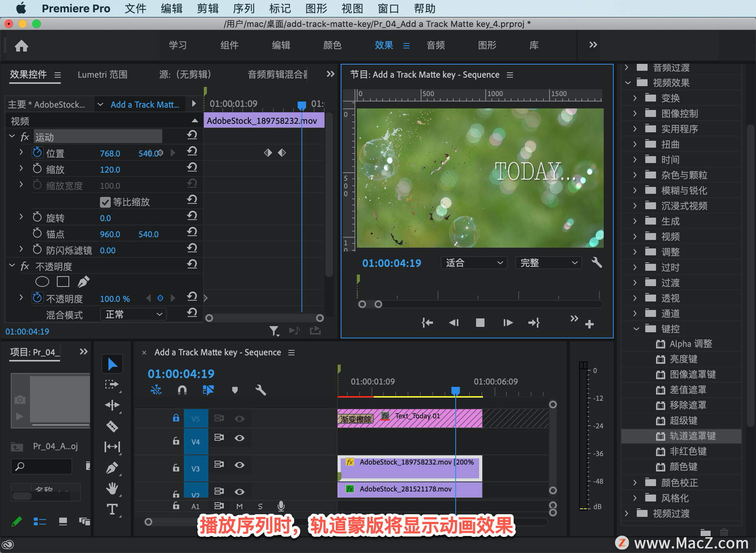Screen dimensions: 756x553
Task: Toggle snap in timeline
Action: [182, 390]
